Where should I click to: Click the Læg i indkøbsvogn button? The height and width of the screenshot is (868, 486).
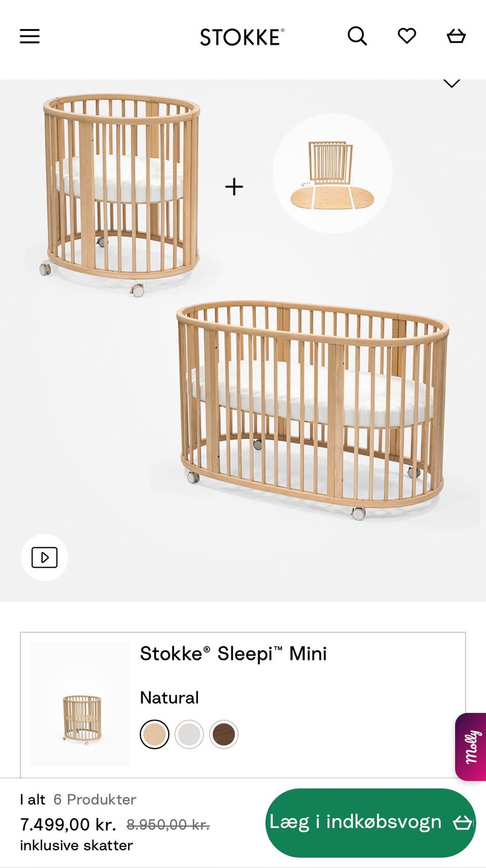pos(371,822)
